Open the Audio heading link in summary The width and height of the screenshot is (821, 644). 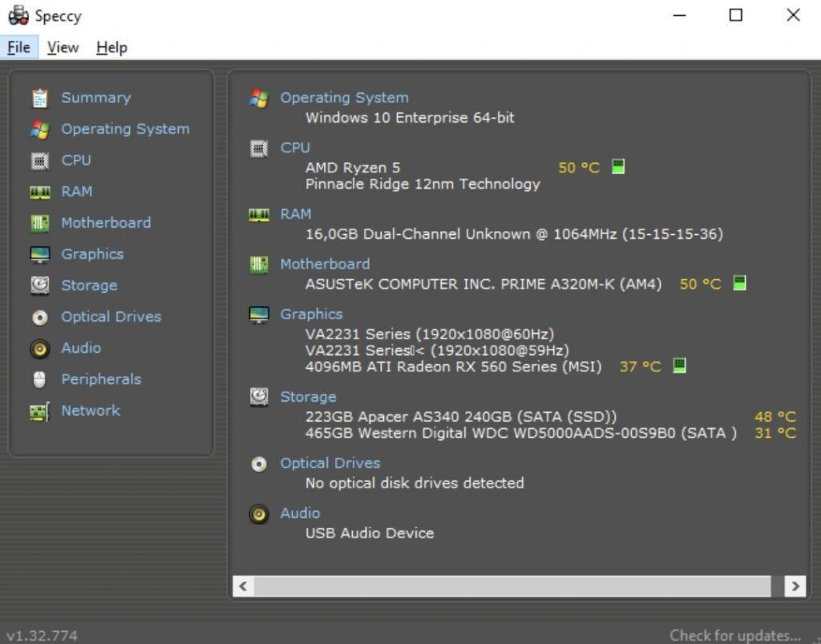[300, 513]
